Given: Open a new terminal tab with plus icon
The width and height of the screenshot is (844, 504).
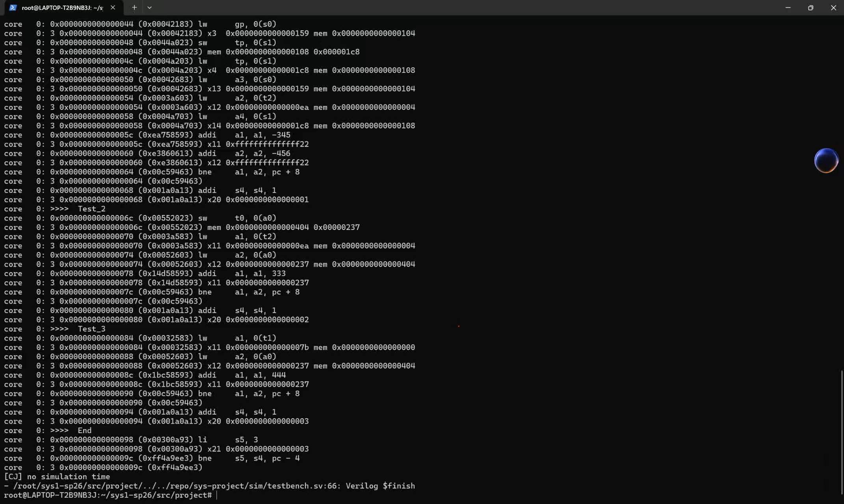Looking at the screenshot, I should 134,7.
